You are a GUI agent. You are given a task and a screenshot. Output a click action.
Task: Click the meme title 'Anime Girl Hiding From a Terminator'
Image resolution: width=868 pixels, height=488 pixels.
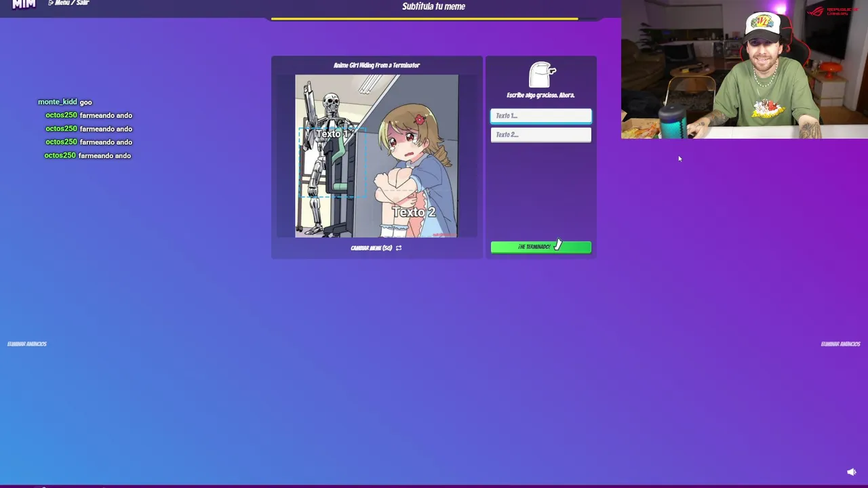coord(376,66)
